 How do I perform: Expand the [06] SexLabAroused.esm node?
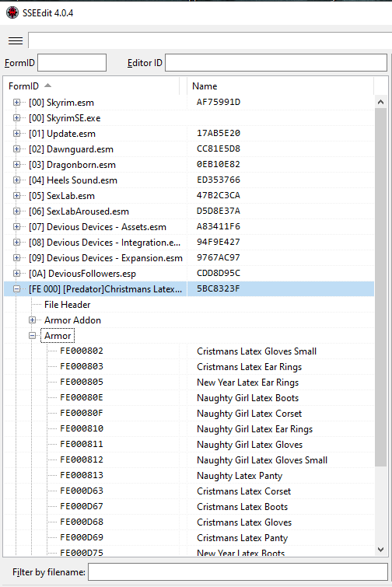[16, 211]
